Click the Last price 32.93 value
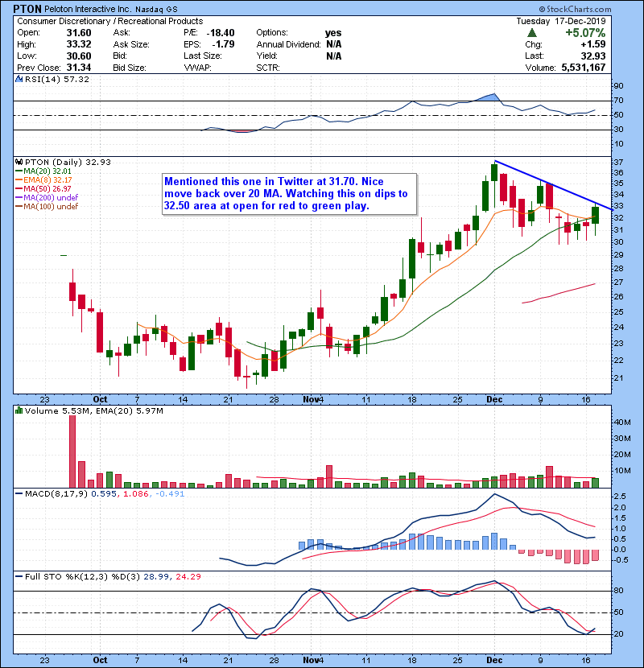 (593, 56)
